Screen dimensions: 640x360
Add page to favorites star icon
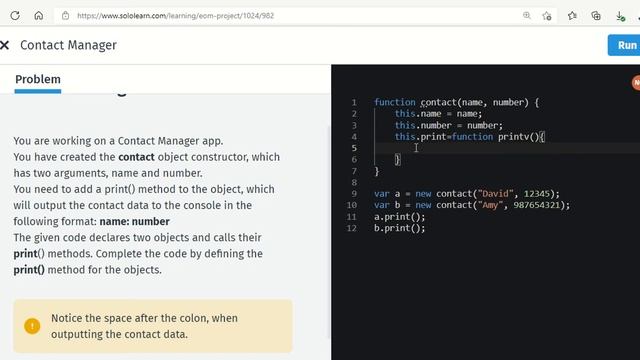point(547,16)
